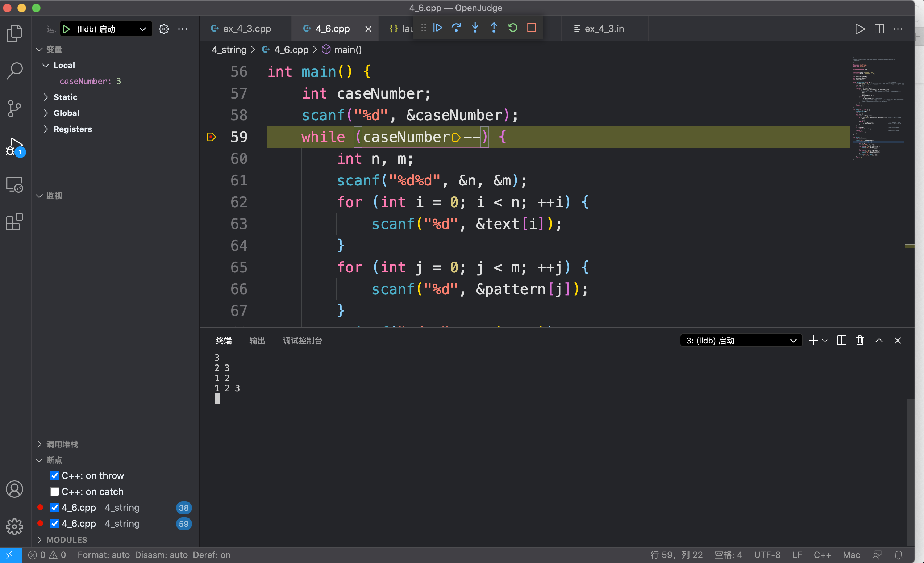Step into in the debug toolbar

click(475, 28)
